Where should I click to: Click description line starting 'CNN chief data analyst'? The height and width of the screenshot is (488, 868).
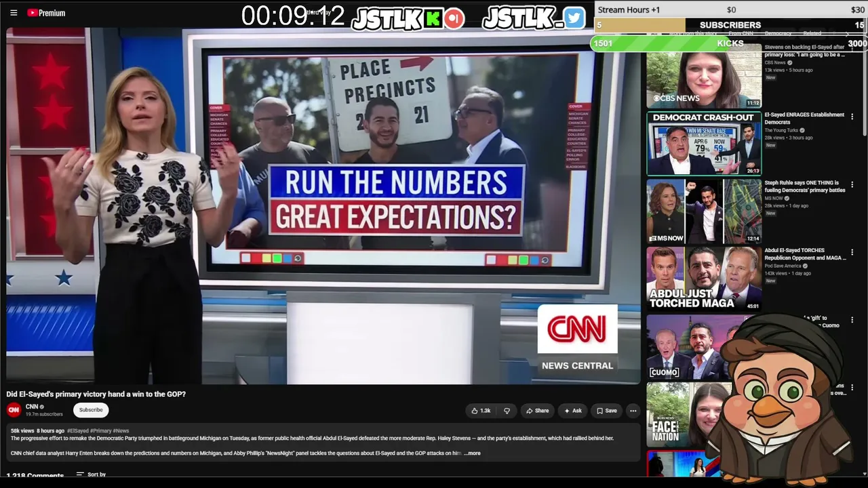(236, 453)
